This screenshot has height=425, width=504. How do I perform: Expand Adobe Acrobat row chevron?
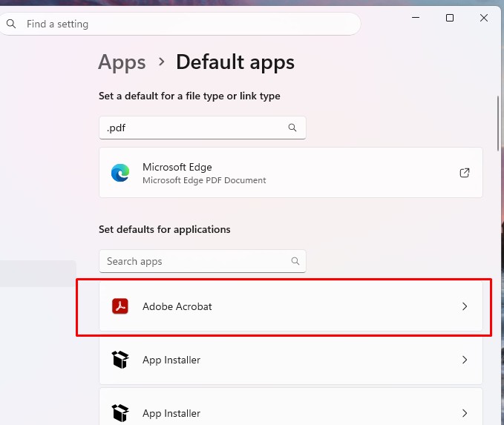465,306
